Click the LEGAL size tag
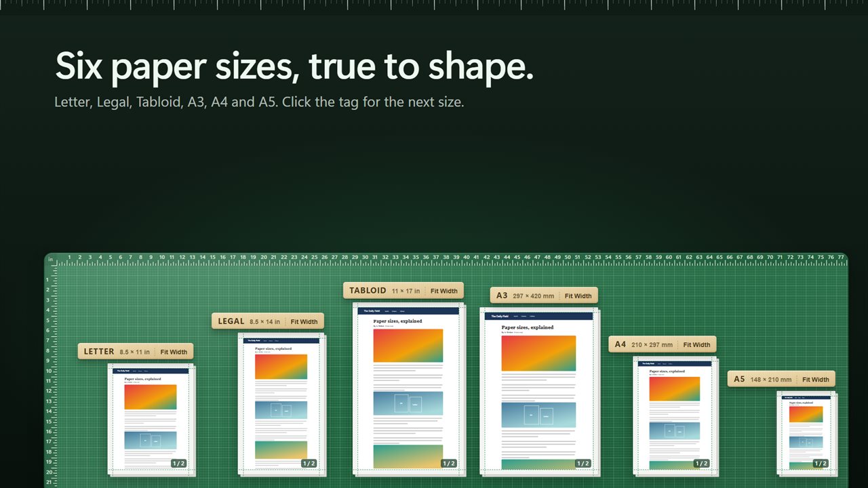This screenshot has height=488, width=868. click(249, 321)
